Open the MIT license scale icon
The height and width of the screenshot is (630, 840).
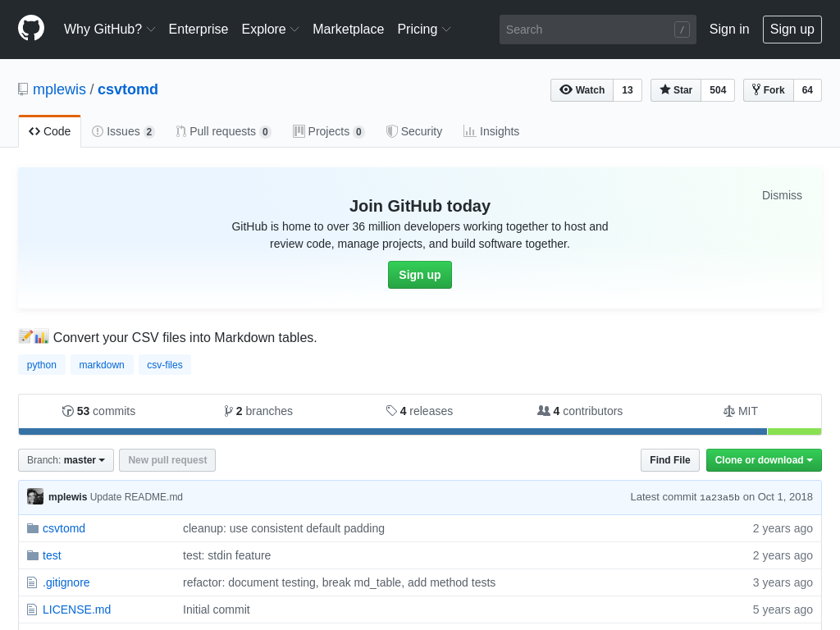[x=729, y=411]
